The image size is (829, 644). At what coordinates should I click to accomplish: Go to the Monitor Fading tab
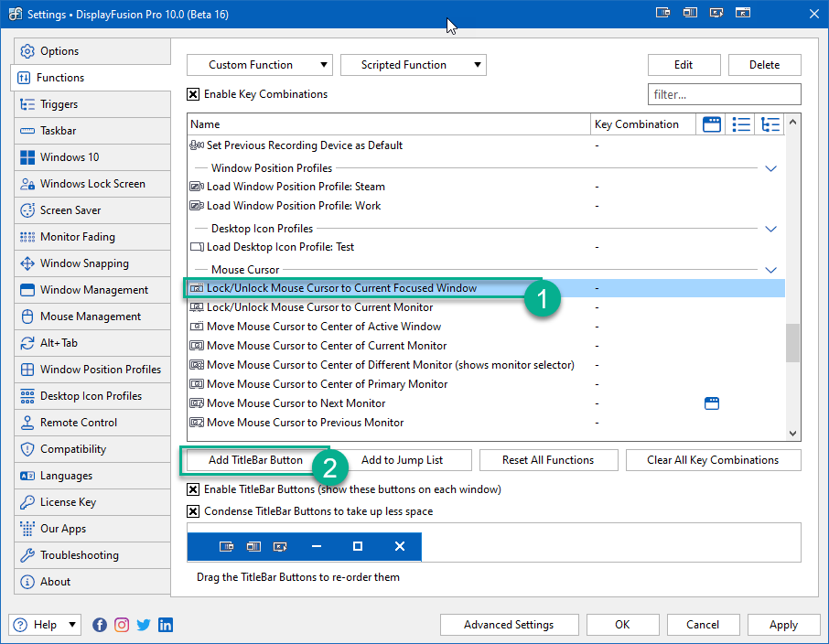click(92, 237)
